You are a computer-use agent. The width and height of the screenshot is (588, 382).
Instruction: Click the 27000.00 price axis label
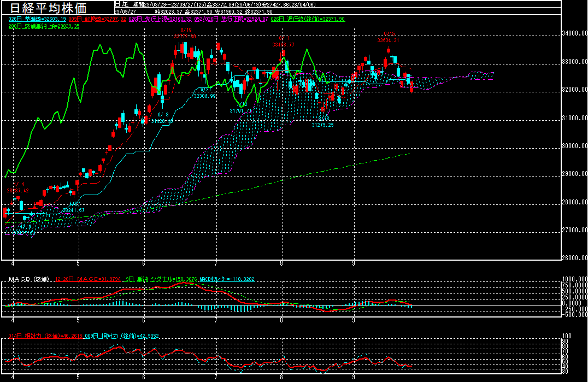coord(574,230)
